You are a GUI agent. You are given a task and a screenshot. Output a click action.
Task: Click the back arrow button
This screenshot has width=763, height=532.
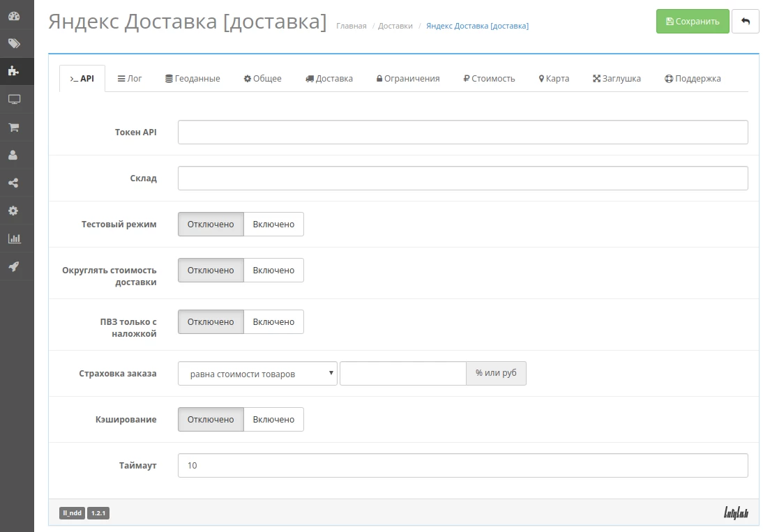pos(745,22)
